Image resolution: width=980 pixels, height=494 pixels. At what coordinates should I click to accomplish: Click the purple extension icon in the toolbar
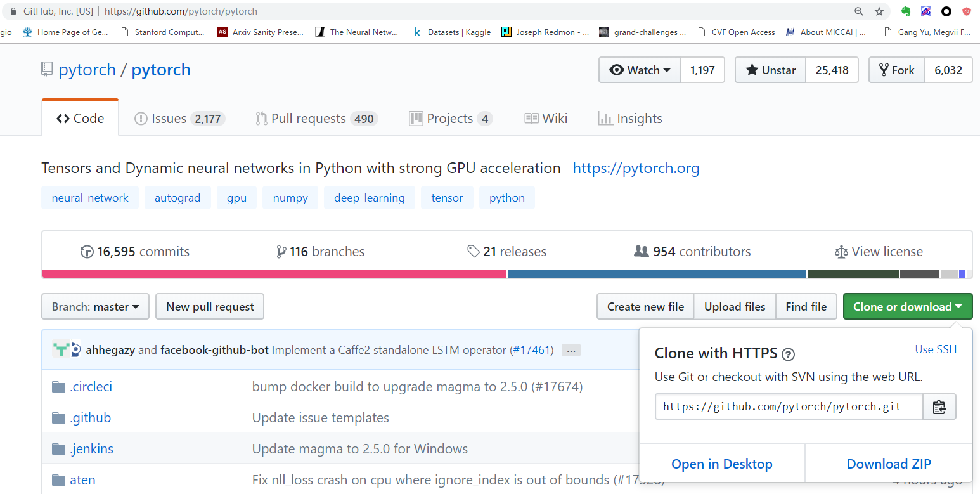click(x=926, y=11)
